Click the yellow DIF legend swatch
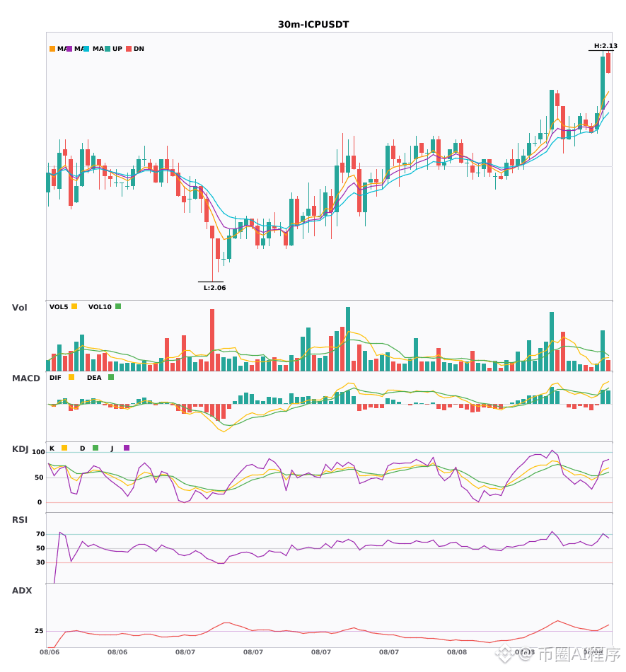This screenshot has height=672, width=626. 71,377
